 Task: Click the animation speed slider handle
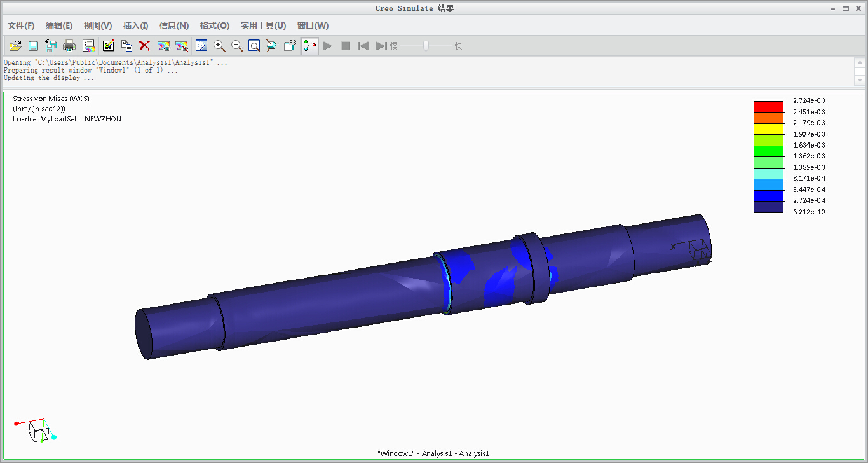pyautogui.click(x=426, y=46)
